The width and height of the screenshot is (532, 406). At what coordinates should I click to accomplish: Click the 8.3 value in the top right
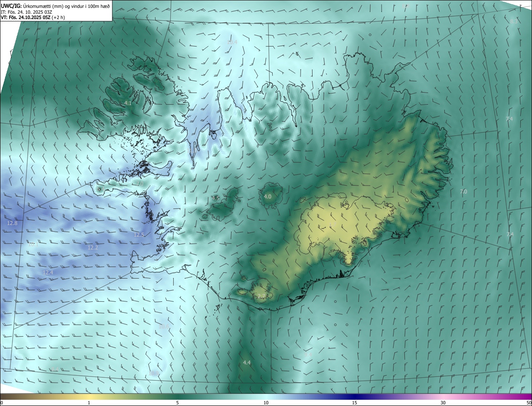pyautogui.click(x=514, y=21)
